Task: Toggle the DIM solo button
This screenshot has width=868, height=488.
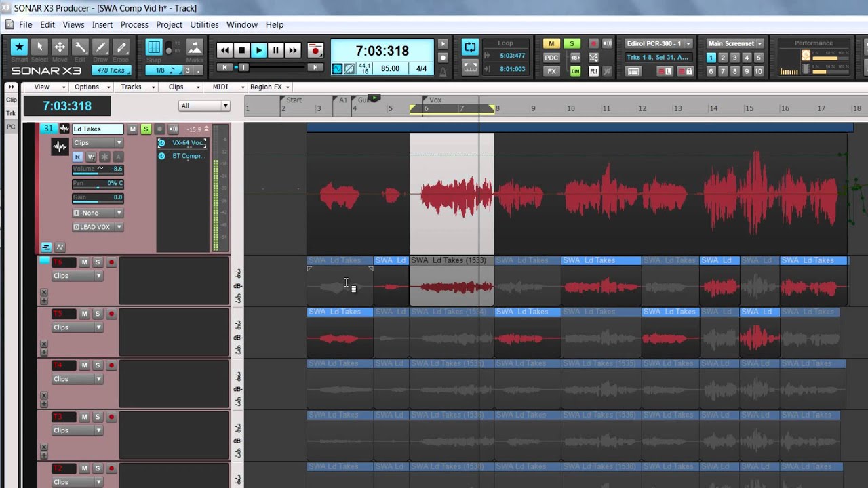Action: pyautogui.click(x=575, y=71)
